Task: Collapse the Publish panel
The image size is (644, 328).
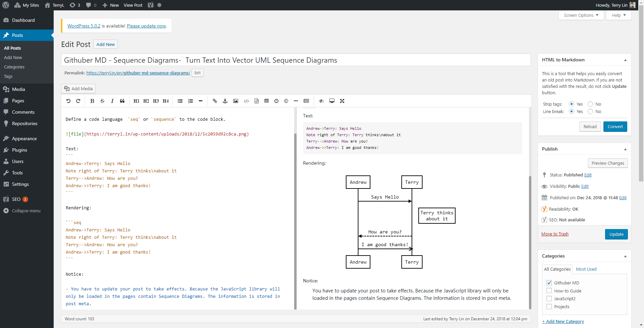Action: [x=625, y=149]
